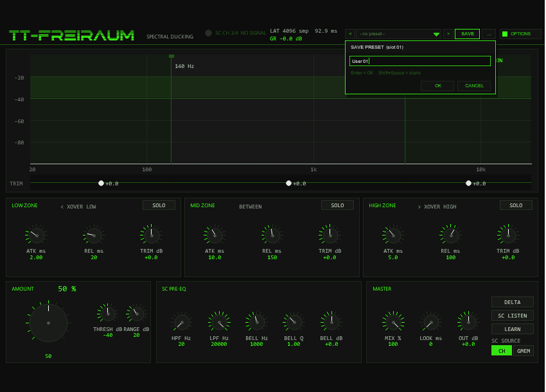Select CH as sidechain source
546x392 pixels.
click(502, 350)
